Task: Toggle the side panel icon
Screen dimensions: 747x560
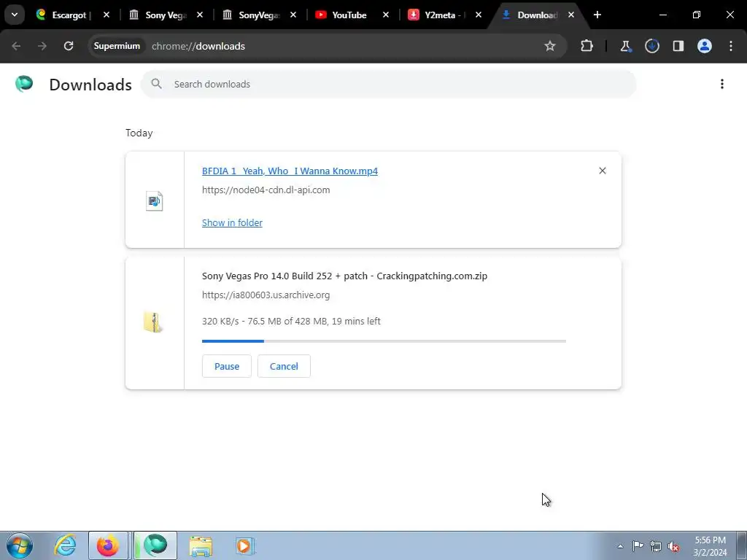Action: (x=678, y=46)
